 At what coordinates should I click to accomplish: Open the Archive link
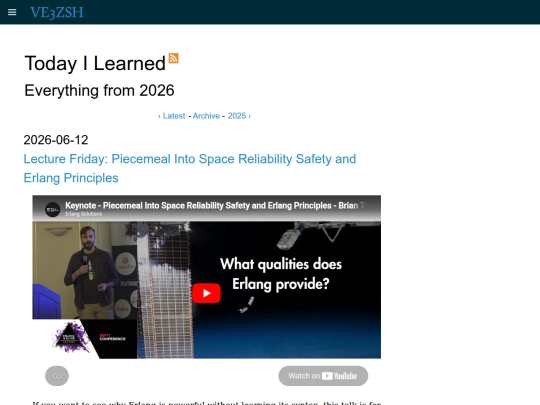point(206,116)
